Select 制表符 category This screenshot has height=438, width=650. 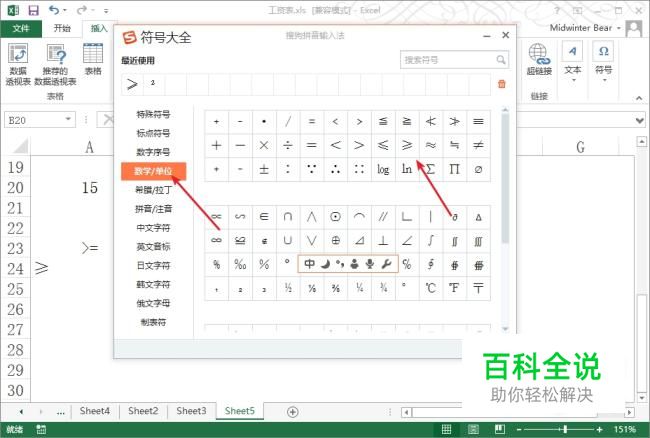153,322
